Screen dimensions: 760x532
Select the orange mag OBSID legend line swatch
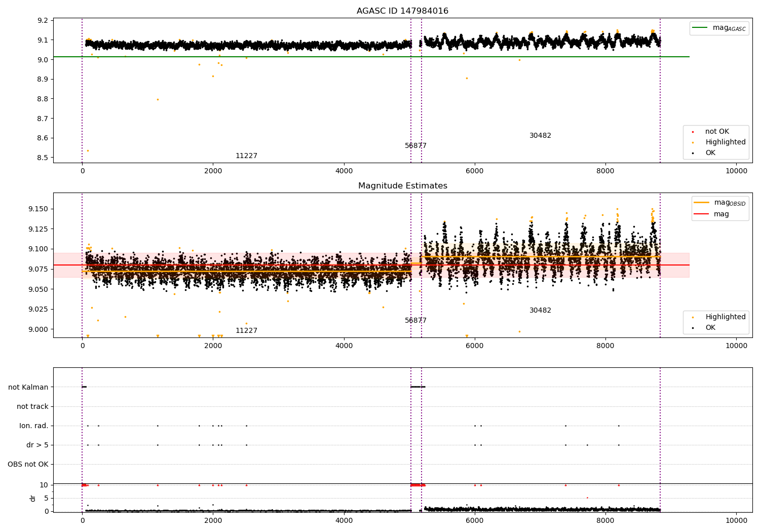tap(701, 203)
